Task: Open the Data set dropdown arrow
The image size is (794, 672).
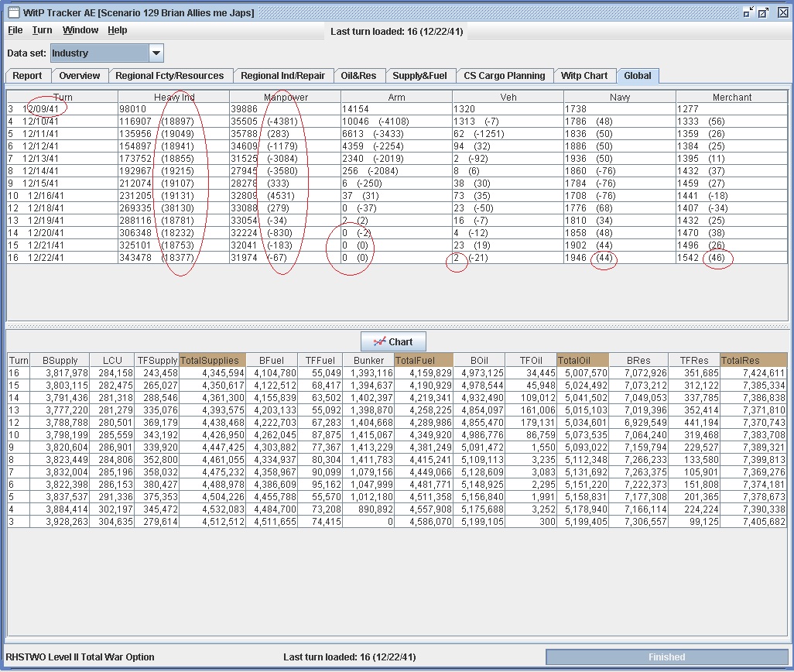Action: (156, 53)
